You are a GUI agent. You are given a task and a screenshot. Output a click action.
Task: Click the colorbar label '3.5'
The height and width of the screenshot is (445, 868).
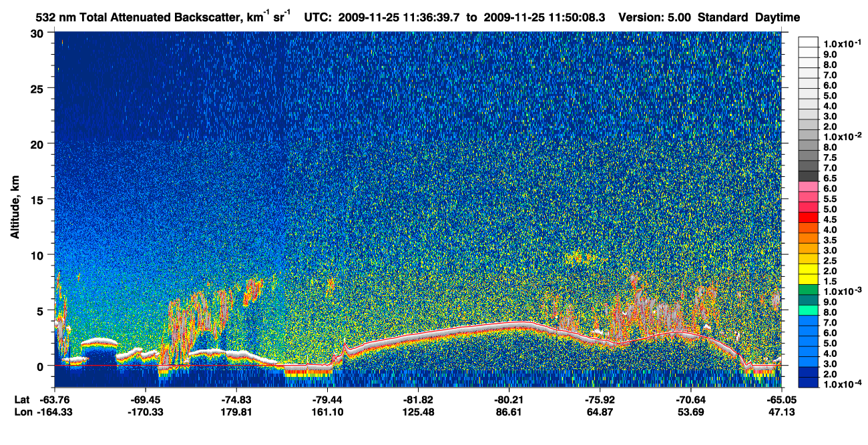pyautogui.click(x=831, y=240)
